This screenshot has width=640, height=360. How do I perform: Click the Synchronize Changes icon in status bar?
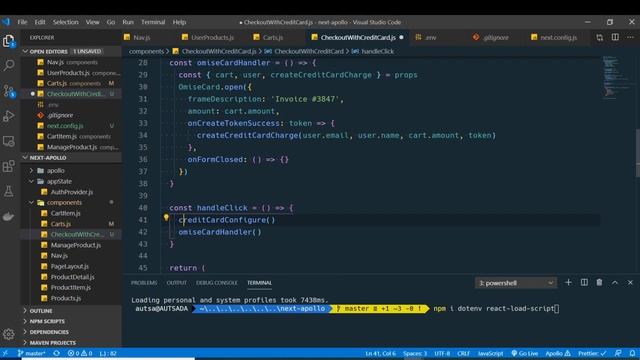click(57, 353)
